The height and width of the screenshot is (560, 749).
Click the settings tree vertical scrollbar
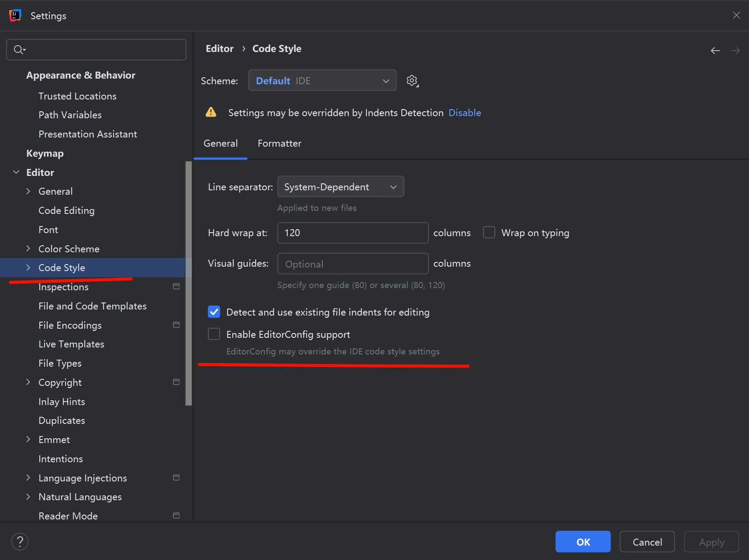click(x=189, y=284)
